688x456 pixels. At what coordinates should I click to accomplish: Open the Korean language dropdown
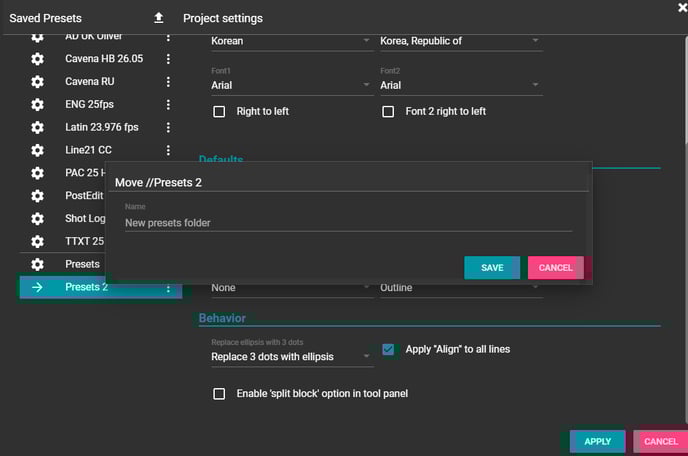point(288,41)
